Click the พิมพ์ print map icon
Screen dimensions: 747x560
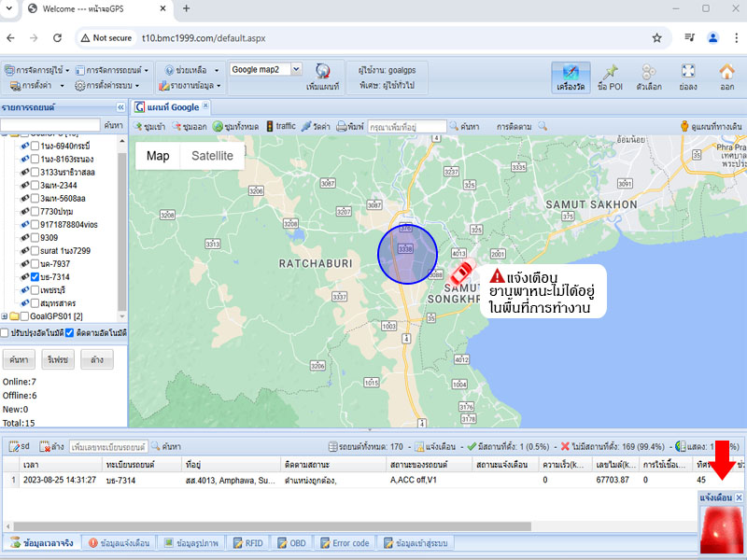pyautogui.click(x=350, y=127)
